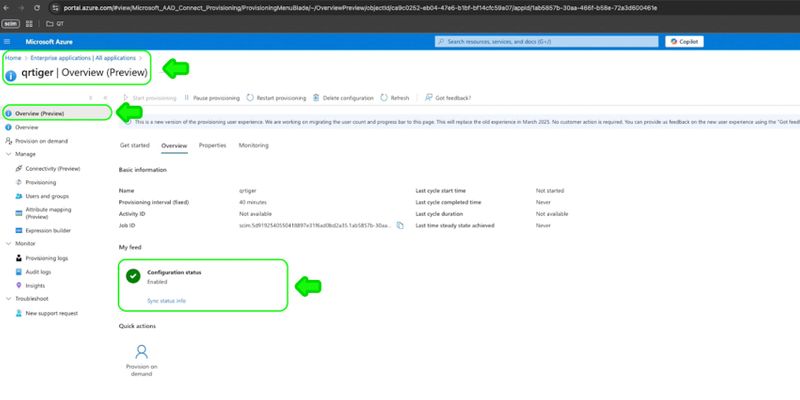Open the browser apps grid shortcut
This screenshot has width=800, height=400.
[x=29, y=23]
